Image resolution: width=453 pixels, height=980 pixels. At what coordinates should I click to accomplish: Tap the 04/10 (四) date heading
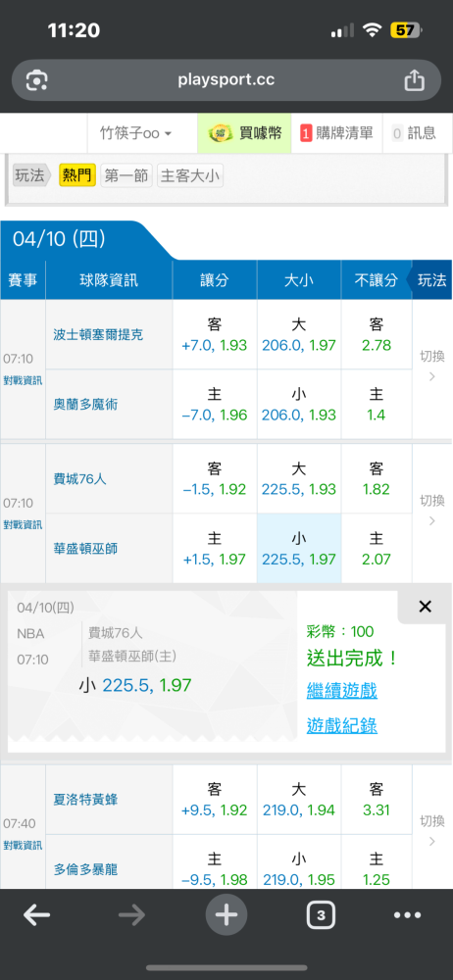[60, 239]
